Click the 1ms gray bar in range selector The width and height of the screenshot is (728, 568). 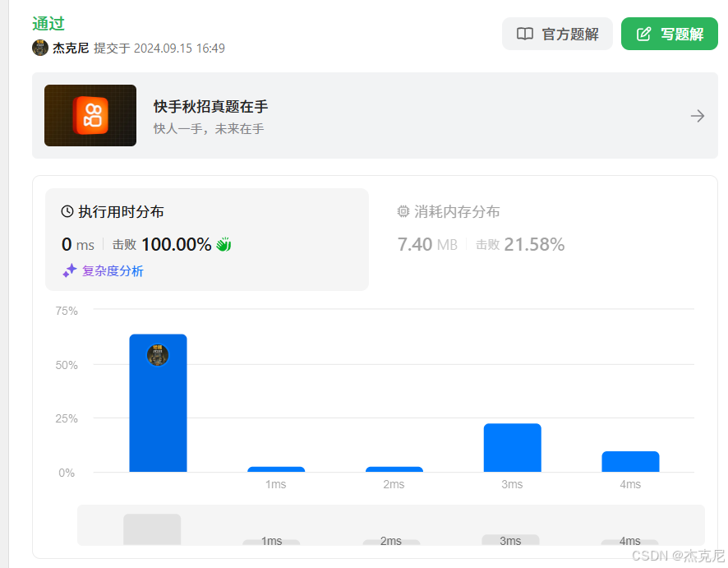272,542
